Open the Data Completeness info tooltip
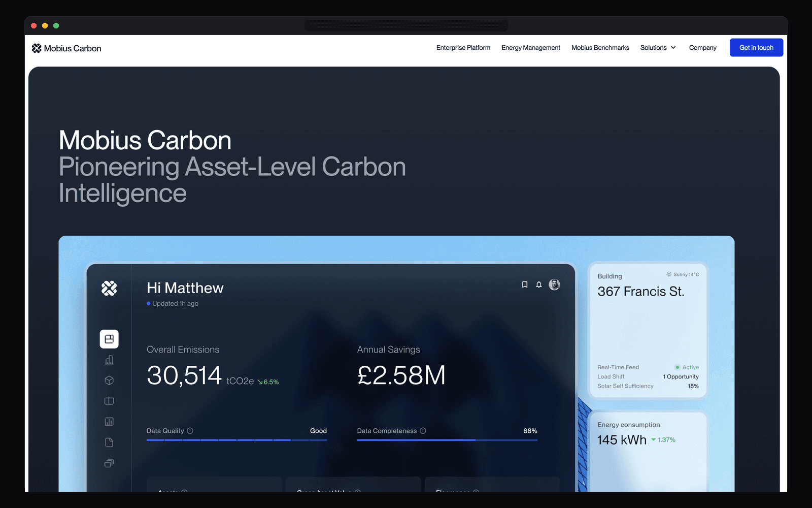 [x=422, y=431]
